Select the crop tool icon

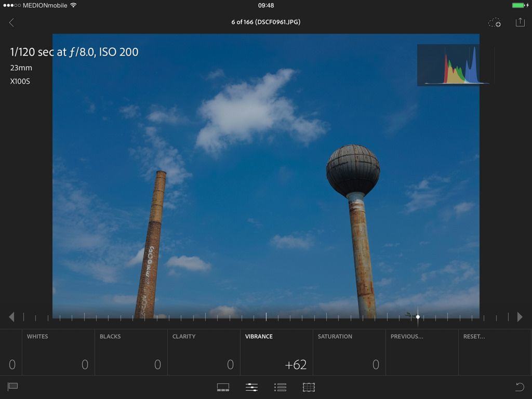click(309, 387)
